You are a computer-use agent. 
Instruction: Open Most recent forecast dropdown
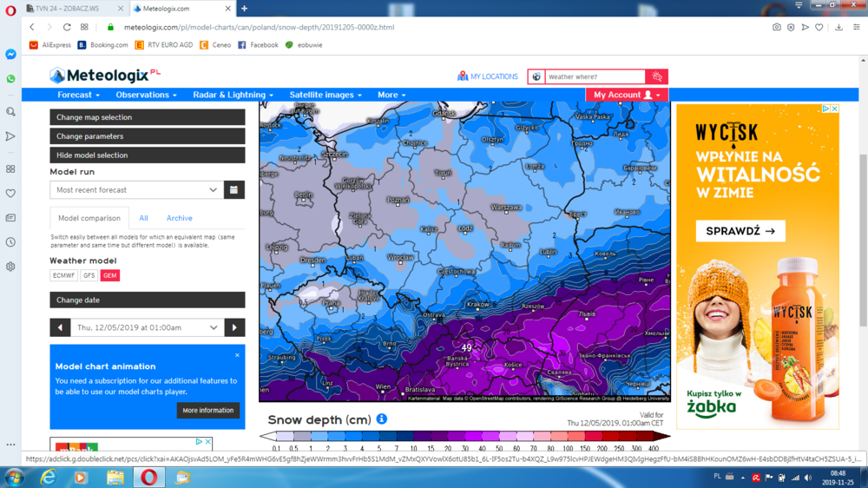click(x=137, y=190)
